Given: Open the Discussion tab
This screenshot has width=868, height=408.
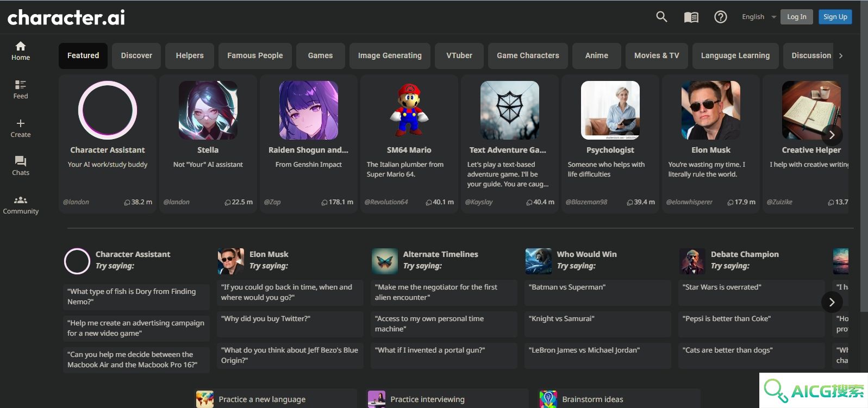Looking at the screenshot, I should (808, 55).
